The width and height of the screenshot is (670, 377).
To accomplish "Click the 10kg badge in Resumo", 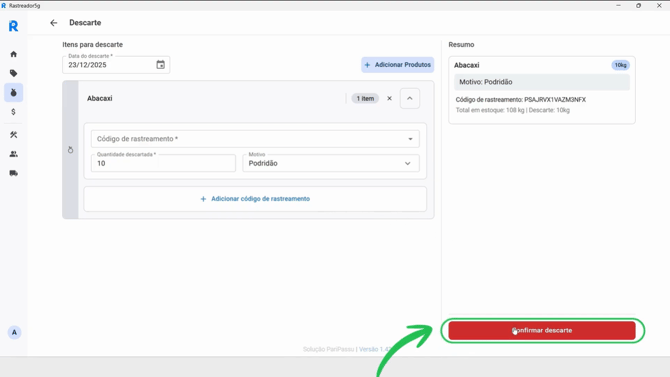I will click(620, 65).
